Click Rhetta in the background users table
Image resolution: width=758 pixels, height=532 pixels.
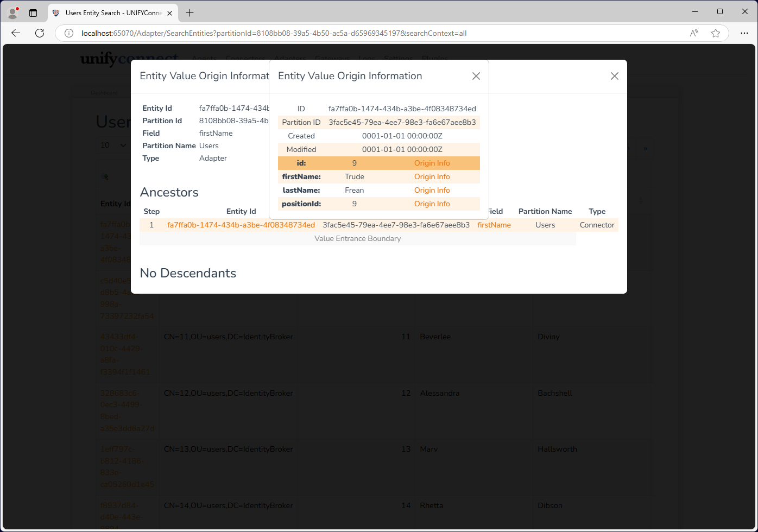[x=432, y=505]
